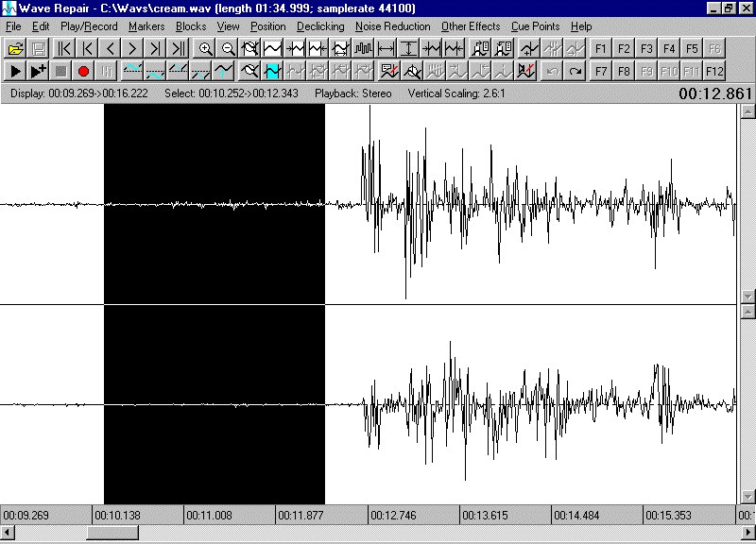Open the Markers menu
The height and width of the screenshot is (544, 756).
[x=146, y=26]
